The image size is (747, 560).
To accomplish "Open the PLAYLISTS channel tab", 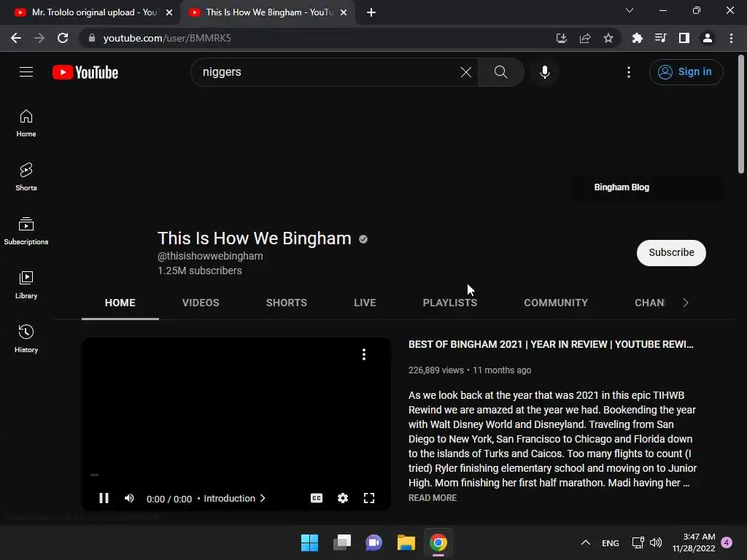I will (449, 303).
